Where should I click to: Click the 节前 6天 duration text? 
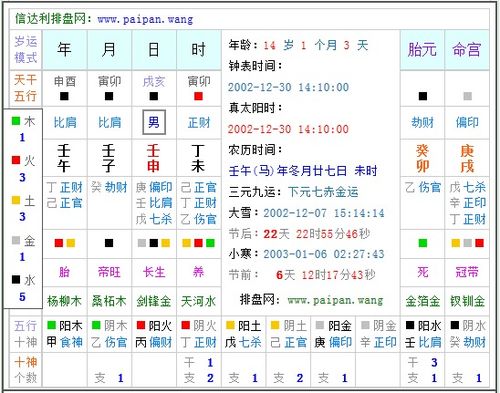click(x=326, y=275)
